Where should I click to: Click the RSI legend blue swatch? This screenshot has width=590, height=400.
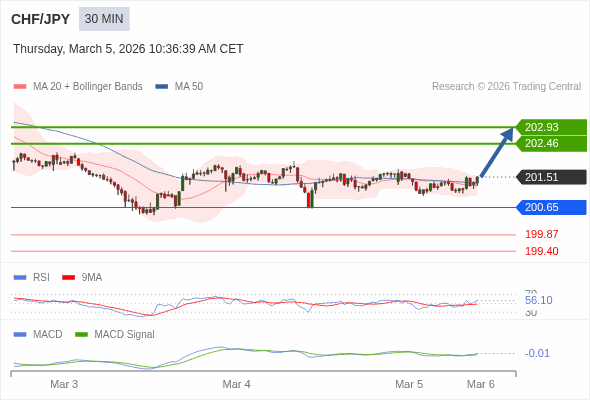(20, 278)
